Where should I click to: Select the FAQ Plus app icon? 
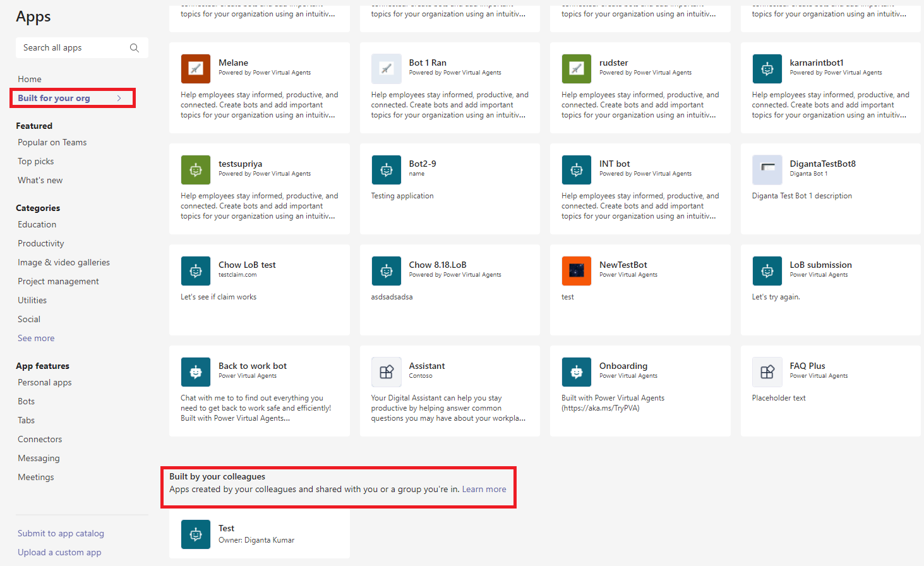tap(767, 372)
